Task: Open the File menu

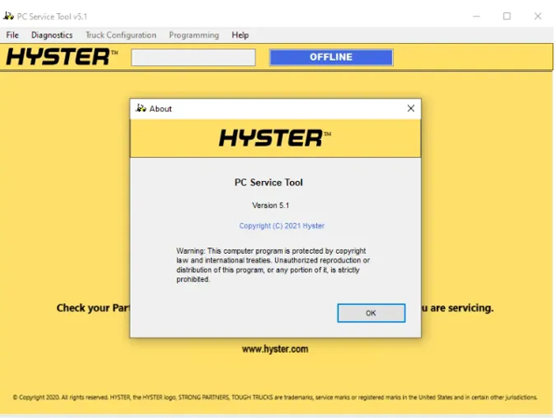Action: [x=12, y=35]
